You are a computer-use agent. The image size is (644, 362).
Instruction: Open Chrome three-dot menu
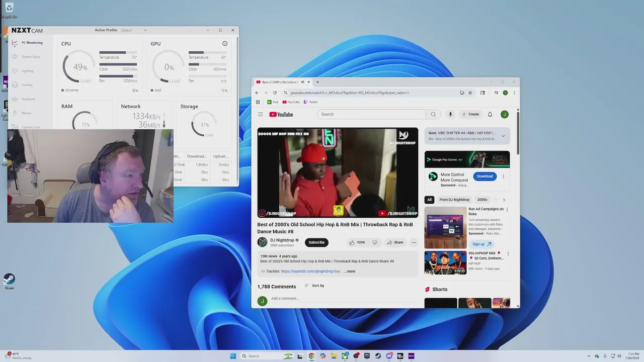(x=514, y=93)
